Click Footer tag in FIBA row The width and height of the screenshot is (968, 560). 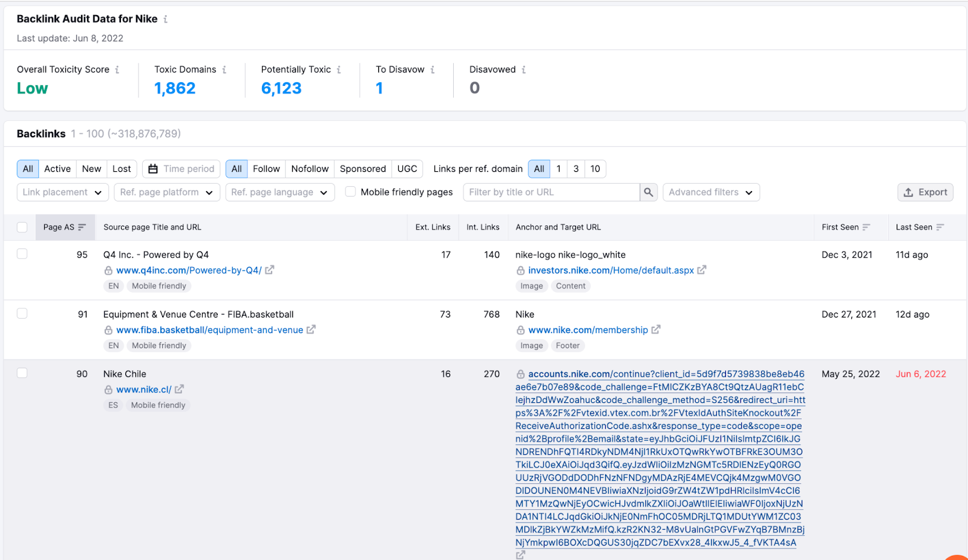coord(567,345)
